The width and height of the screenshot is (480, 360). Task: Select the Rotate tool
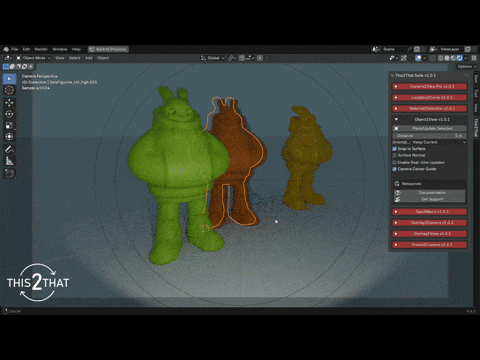9,114
